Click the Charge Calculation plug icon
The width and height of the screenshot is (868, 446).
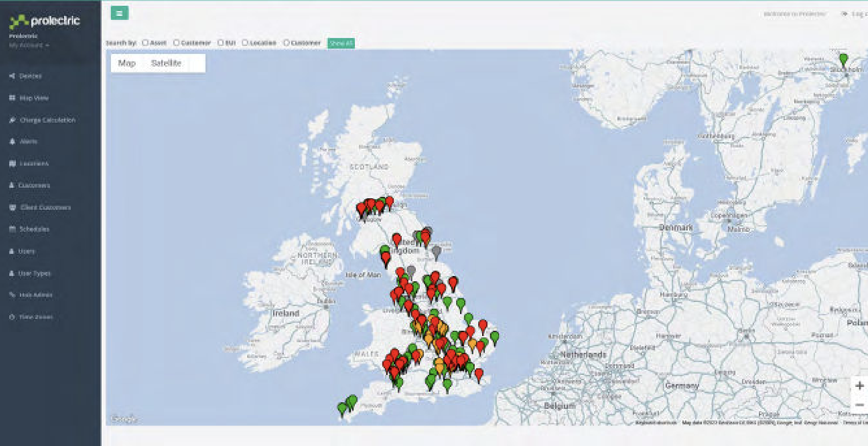12,120
